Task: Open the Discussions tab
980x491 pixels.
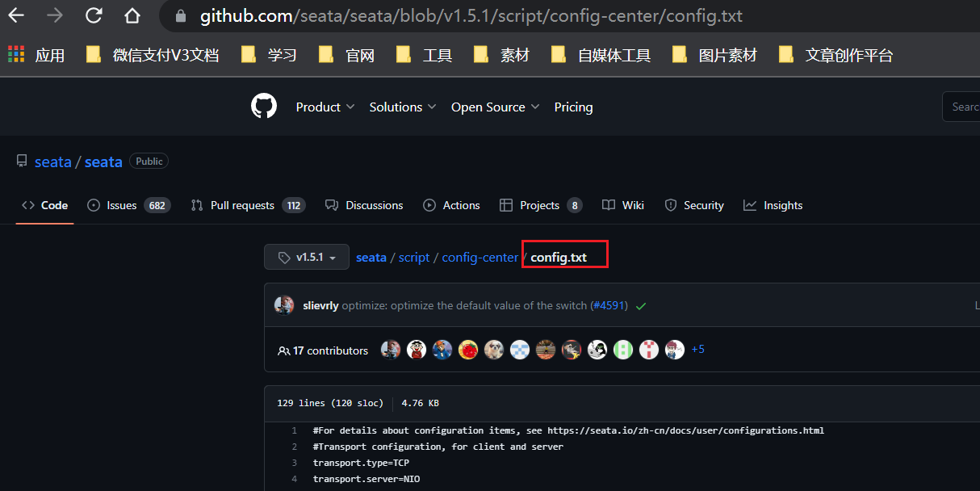Action: point(364,205)
